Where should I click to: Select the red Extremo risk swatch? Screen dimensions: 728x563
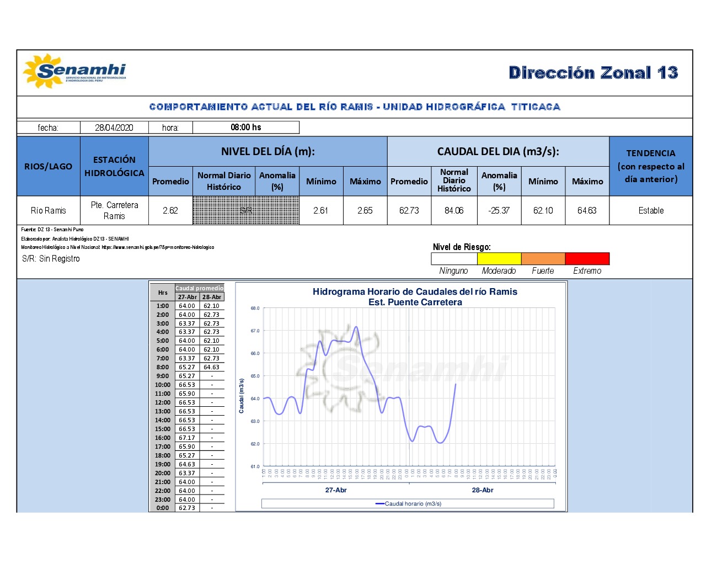[x=587, y=258]
